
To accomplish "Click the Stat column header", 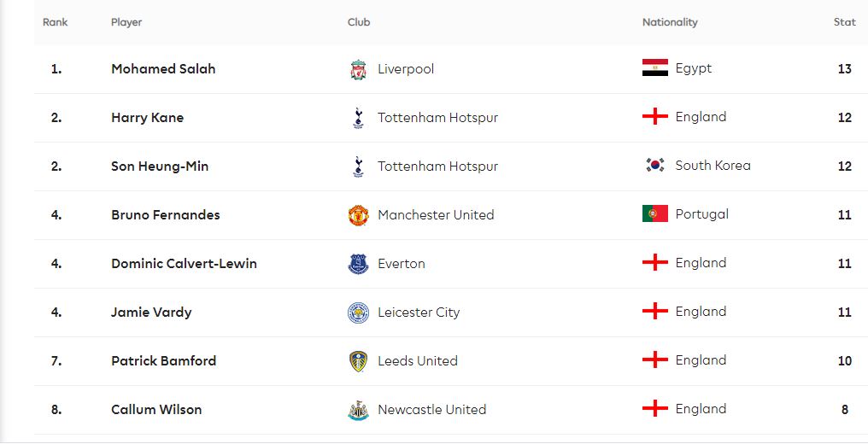I will coord(845,22).
